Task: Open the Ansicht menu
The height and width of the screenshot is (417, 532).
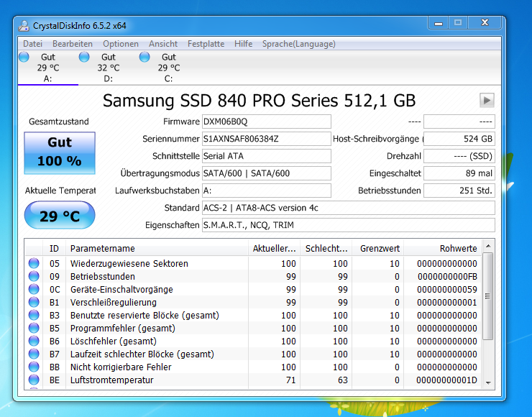Action: [163, 44]
